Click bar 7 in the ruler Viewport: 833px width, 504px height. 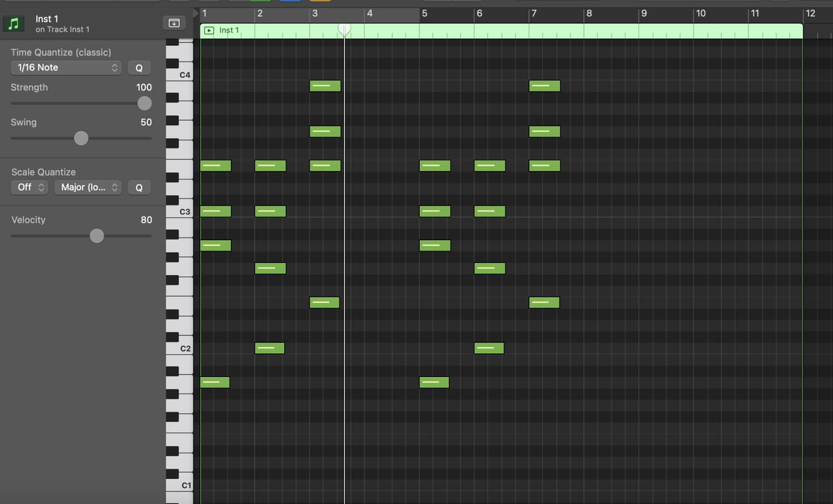point(533,12)
